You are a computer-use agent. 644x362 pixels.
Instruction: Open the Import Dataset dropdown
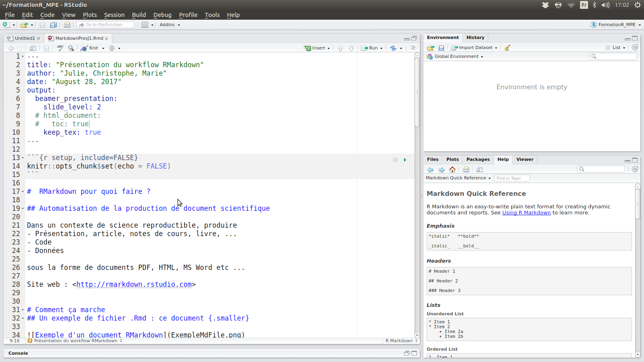[x=474, y=47]
